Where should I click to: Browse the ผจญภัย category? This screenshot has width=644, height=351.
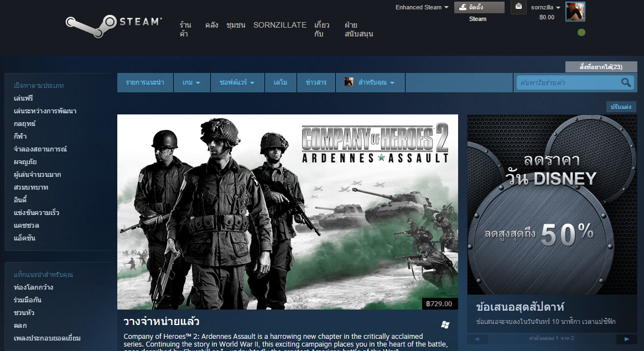pos(25,162)
